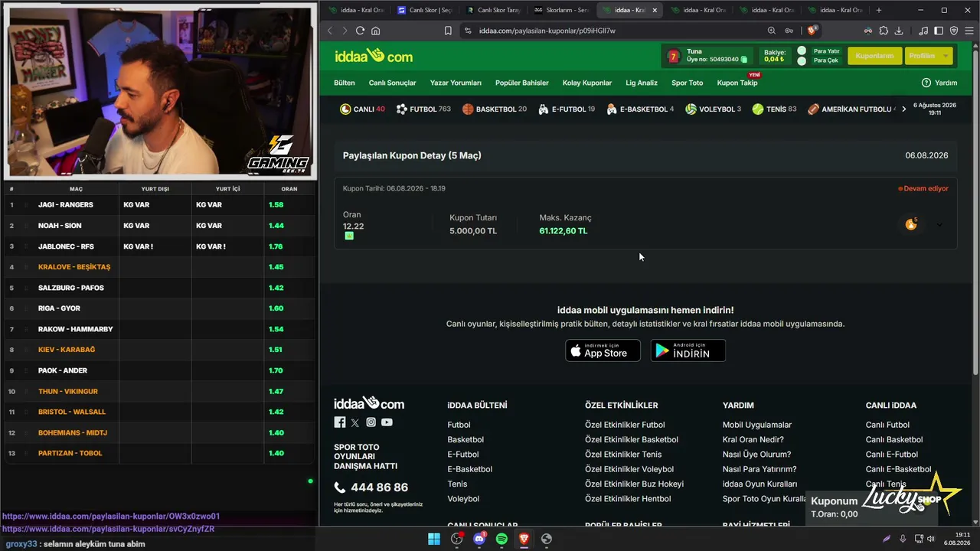Click the KRALOVE - BEŞİKTAŞ match row

coord(159,267)
